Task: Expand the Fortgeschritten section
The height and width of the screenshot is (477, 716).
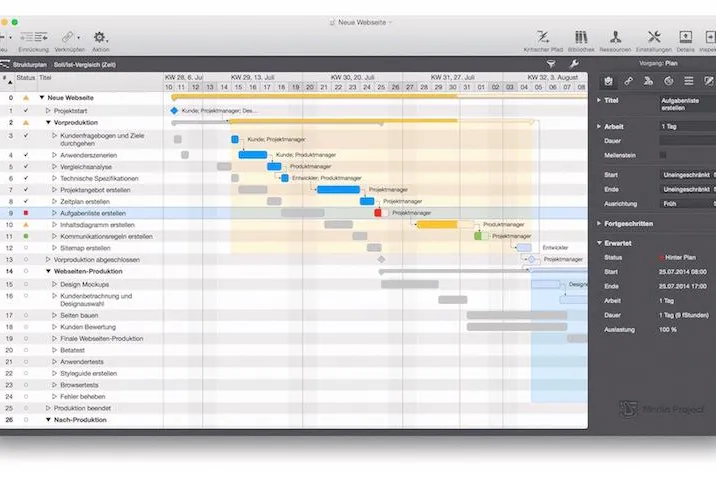Action: tap(599, 224)
